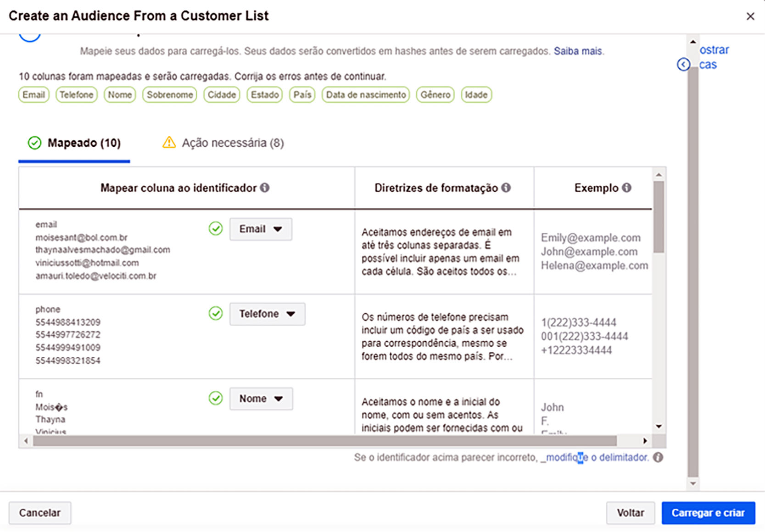Click the outer scrollbar up arrow
This screenshot has width=765, height=532.
click(693, 42)
